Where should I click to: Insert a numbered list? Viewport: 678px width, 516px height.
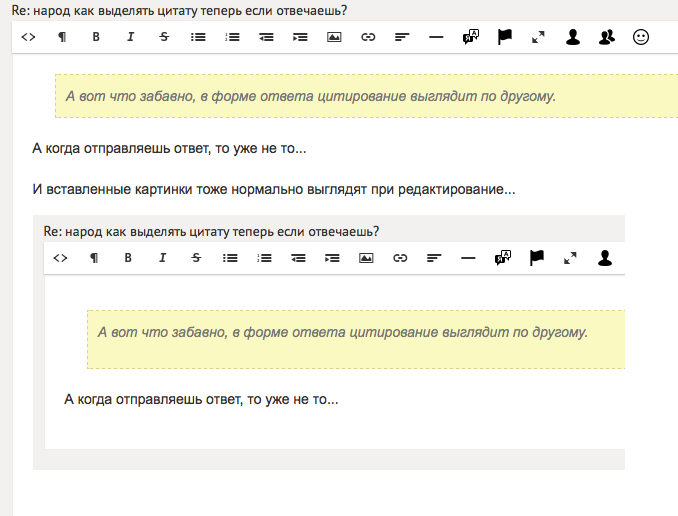pos(232,37)
